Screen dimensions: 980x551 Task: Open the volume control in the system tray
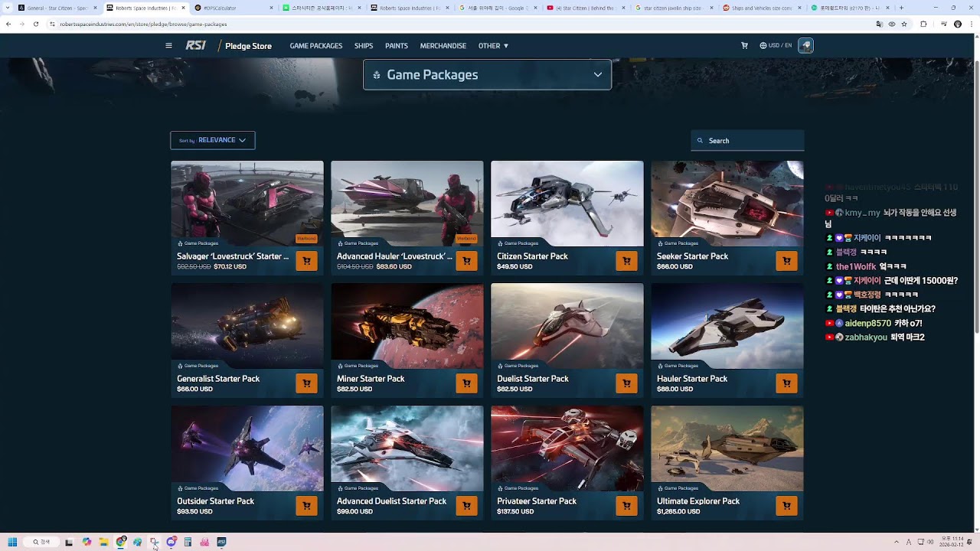click(930, 542)
